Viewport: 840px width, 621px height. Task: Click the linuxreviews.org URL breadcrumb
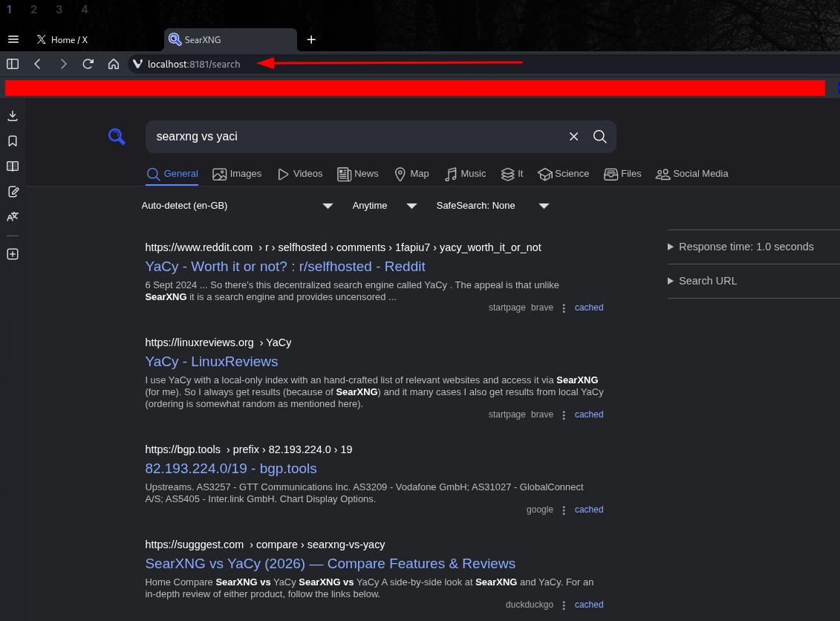pyautogui.click(x=218, y=342)
